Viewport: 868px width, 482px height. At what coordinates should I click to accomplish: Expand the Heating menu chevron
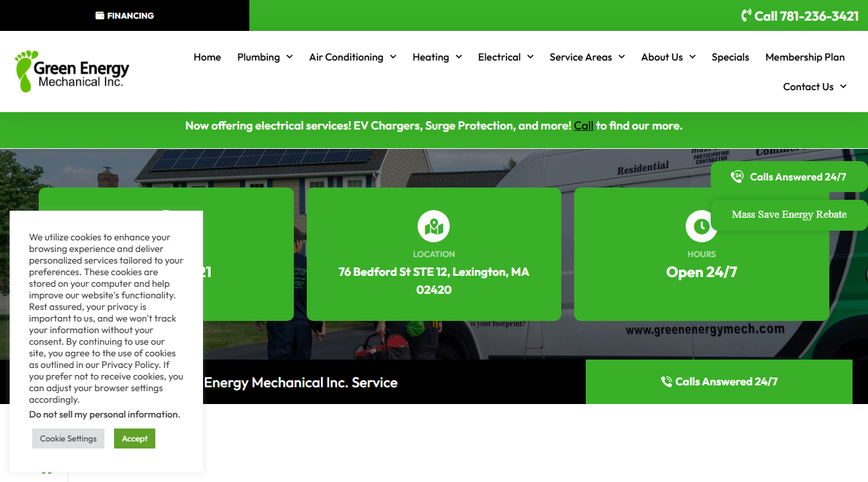click(459, 57)
